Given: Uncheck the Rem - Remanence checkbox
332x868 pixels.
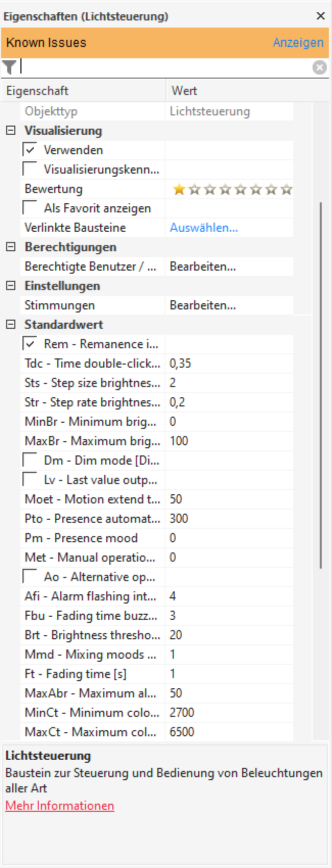Looking at the screenshot, I should [x=31, y=344].
